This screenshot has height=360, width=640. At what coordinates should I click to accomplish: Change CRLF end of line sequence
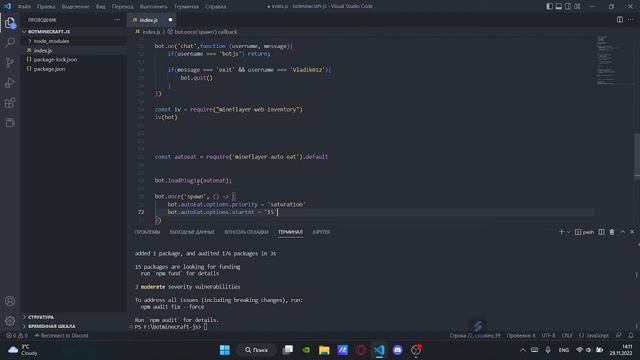click(x=567, y=336)
